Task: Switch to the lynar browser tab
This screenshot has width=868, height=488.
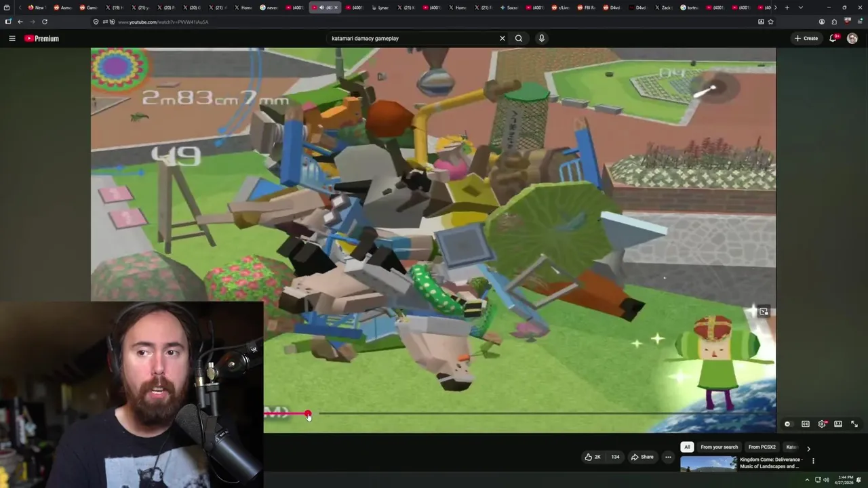Action: (x=380, y=7)
